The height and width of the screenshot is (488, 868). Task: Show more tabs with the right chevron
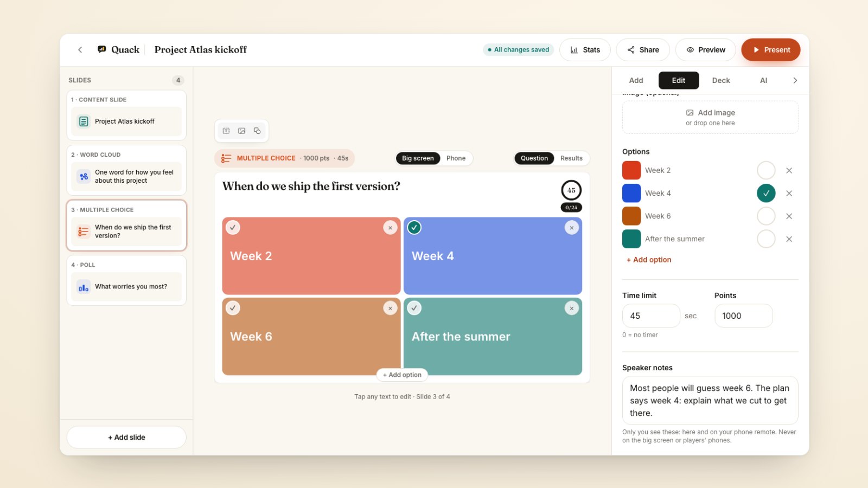point(795,80)
